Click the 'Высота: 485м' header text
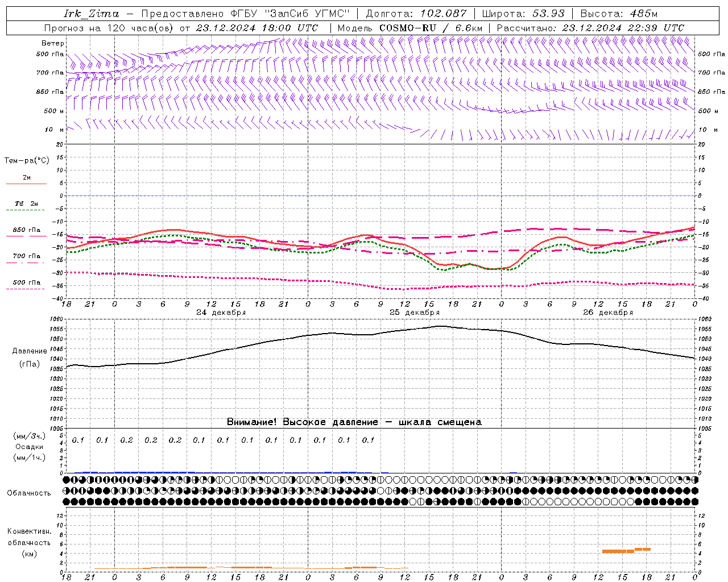728x582 pixels. 619,14
